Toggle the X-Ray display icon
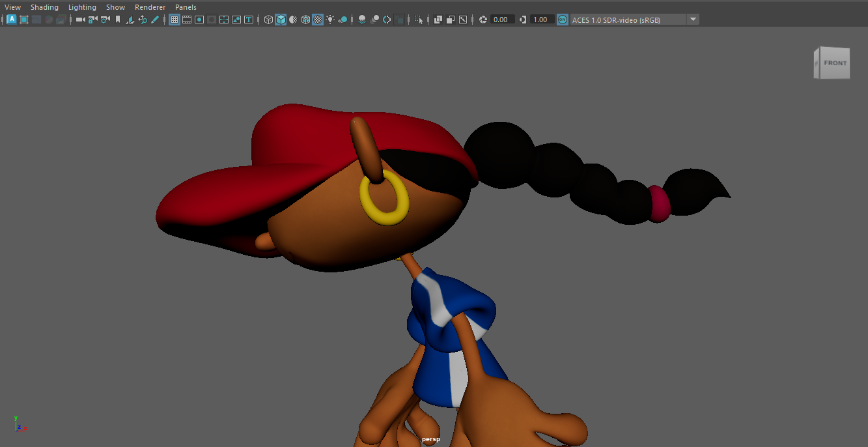868x447 pixels. (438, 20)
